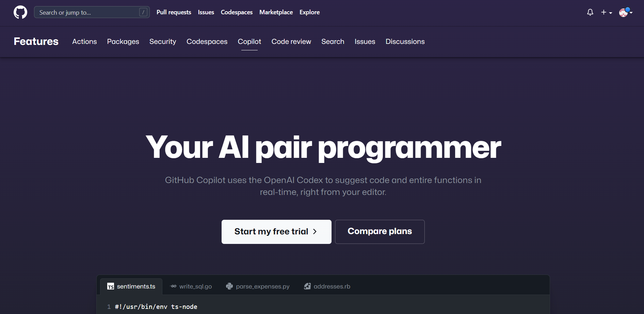Open the Explore link

point(309,12)
